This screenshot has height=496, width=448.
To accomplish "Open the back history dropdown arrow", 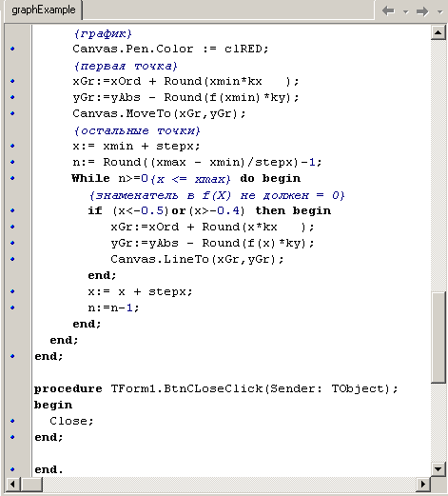I will coord(405,12).
